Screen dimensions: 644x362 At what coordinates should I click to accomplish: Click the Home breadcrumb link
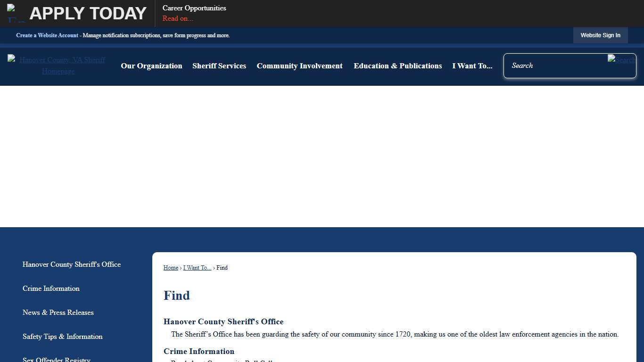pyautogui.click(x=171, y=268)
